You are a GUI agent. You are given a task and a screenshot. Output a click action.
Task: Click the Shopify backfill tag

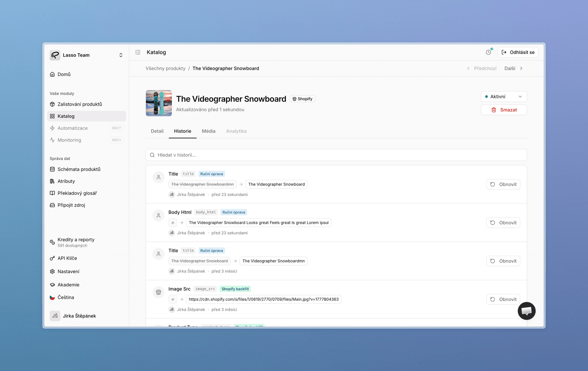[235, 289]
